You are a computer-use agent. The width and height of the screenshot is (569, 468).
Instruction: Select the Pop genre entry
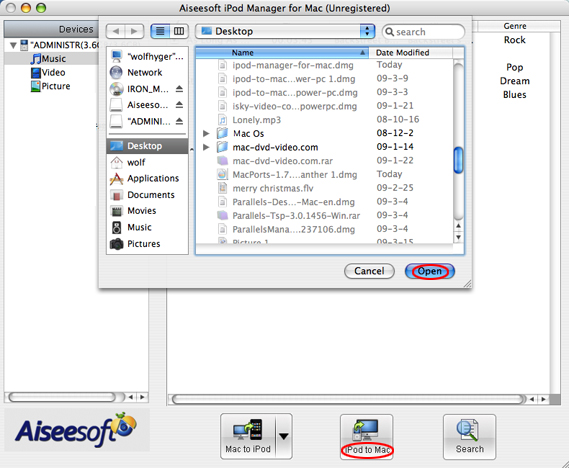click(515, 67)
